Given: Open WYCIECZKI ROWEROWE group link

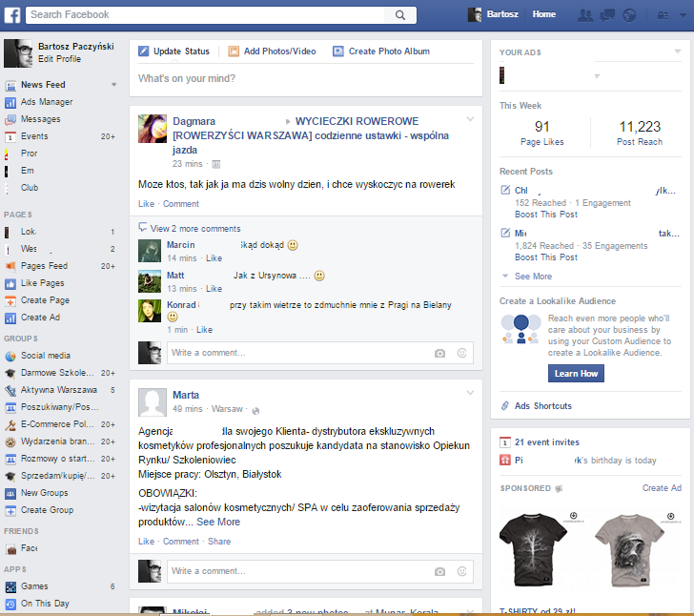Looking at the screenshot, I should 311,135.
